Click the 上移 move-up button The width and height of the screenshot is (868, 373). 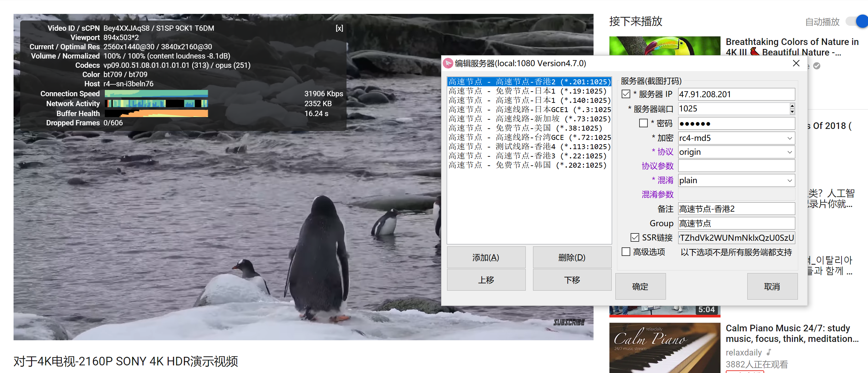pyautogui.click(x=486, y=280)
